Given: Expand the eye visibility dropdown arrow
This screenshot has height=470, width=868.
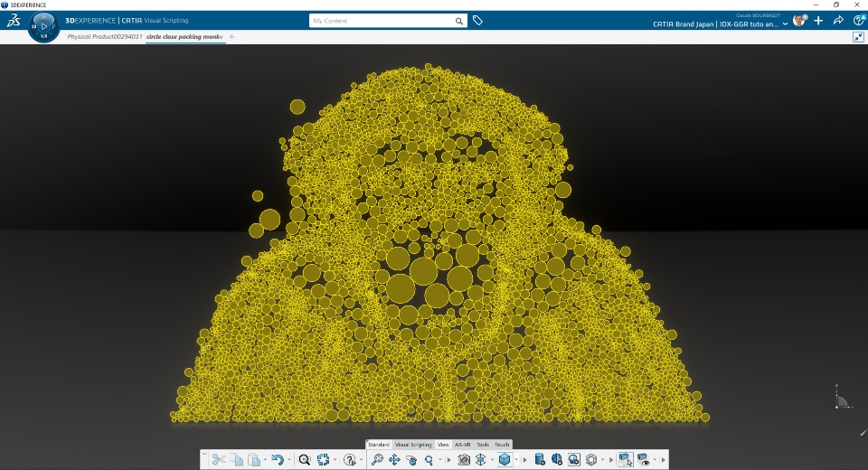Looking at the screenshot, I should (x=655, y=460).
